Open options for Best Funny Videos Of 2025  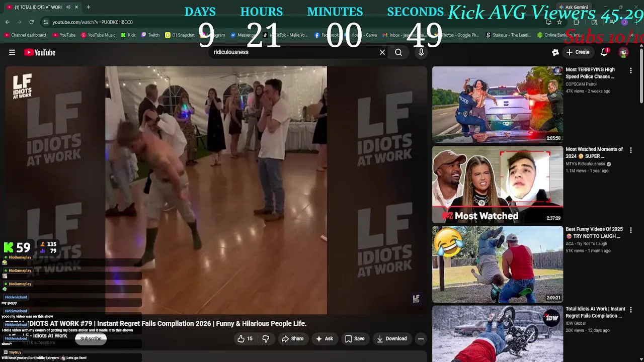click(x=630, y=230)
